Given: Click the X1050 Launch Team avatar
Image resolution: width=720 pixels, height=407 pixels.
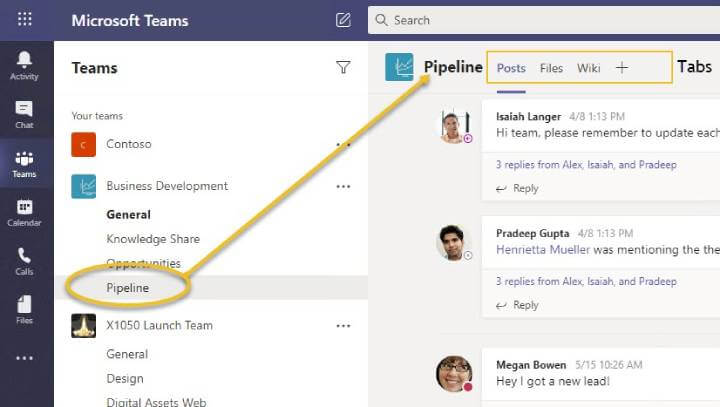Looking at the screenshot, I should click(x=84, y=326).
